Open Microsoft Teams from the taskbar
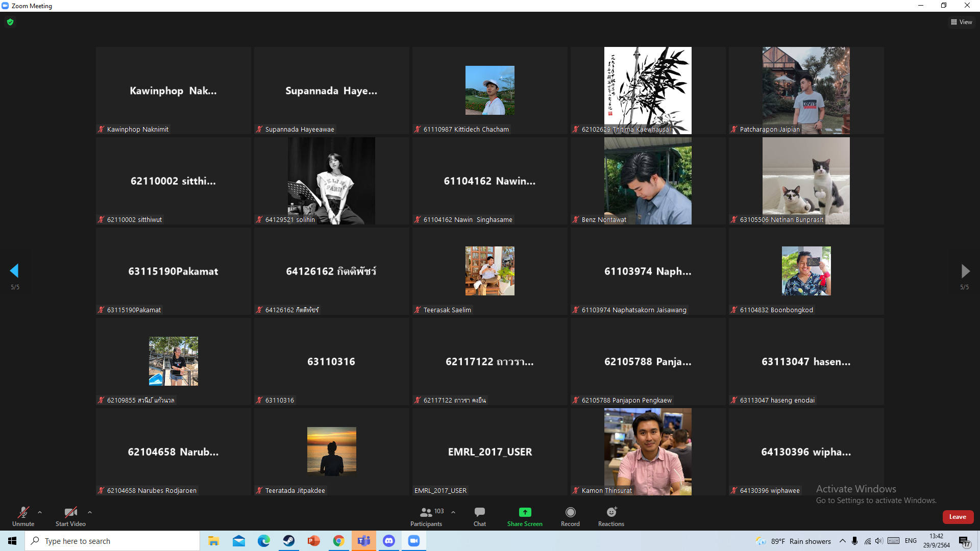Viewport: 980px width, 551px height. pos(364,541)
